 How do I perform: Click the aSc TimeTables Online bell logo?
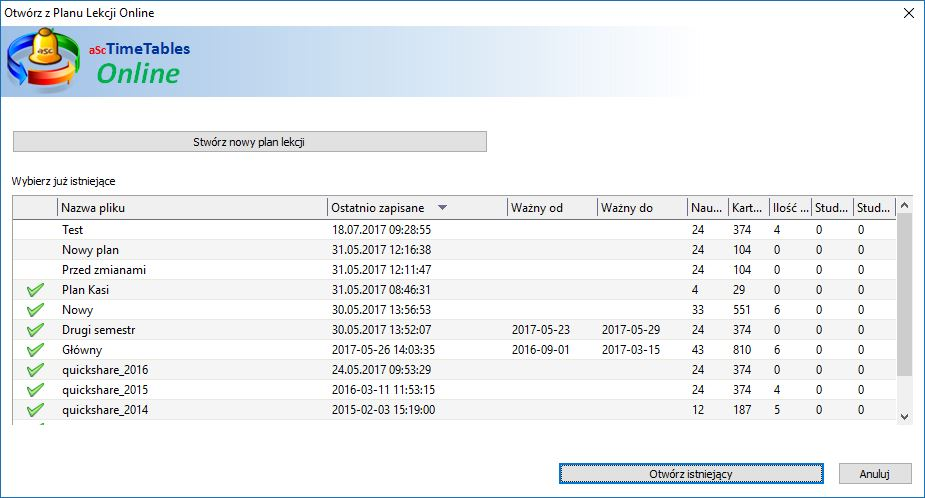coord(43,60)
